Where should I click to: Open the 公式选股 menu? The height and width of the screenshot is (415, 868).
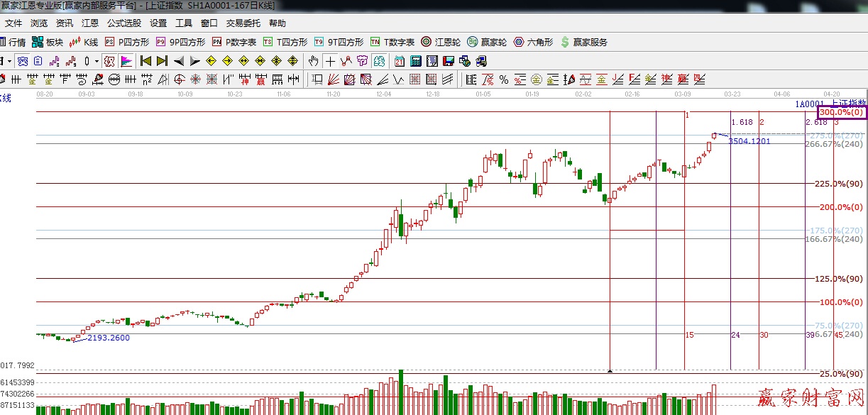pyautogui.click(x=124, y=23)
